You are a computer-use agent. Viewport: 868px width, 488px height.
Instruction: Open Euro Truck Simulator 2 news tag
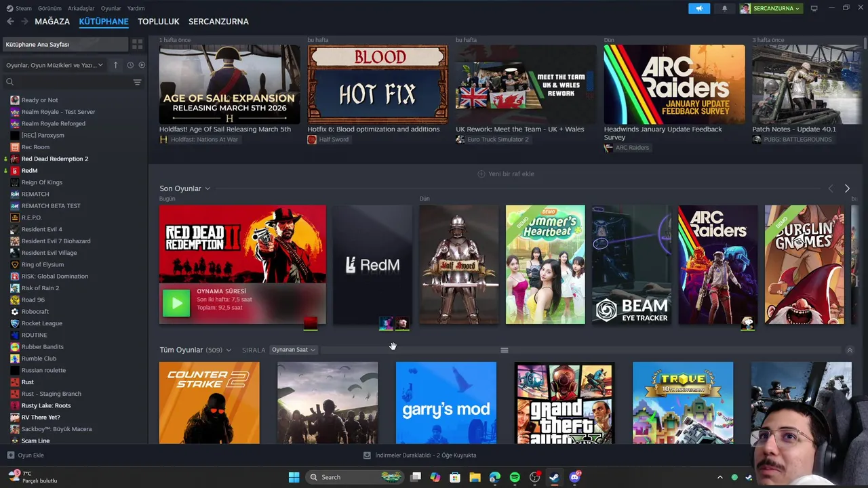[492, 140]
